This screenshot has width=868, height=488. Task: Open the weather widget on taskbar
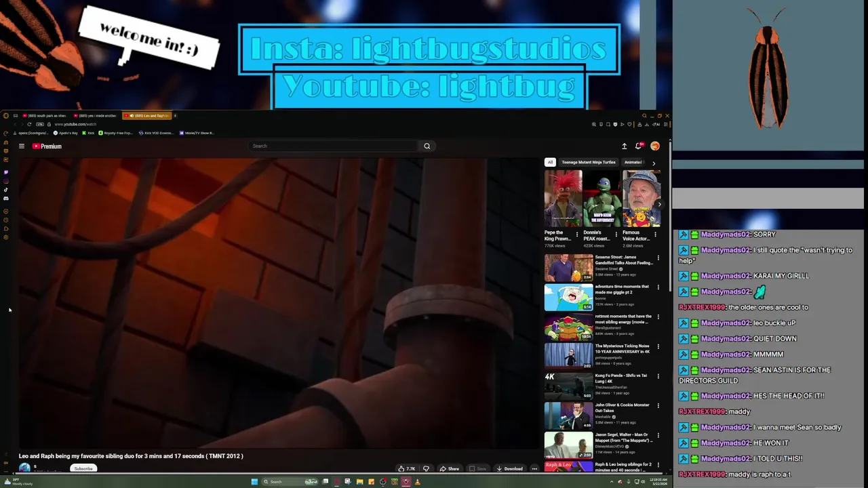click(x=19, y=482)
